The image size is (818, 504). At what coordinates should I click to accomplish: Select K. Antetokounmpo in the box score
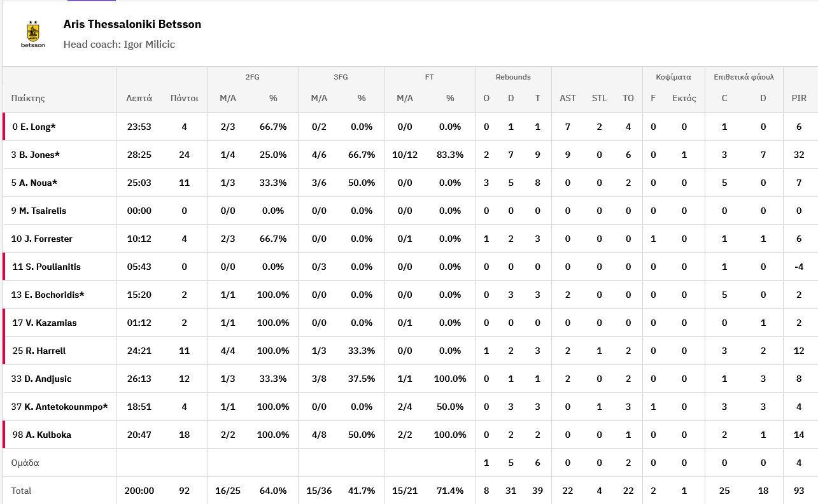click(66, 407)
